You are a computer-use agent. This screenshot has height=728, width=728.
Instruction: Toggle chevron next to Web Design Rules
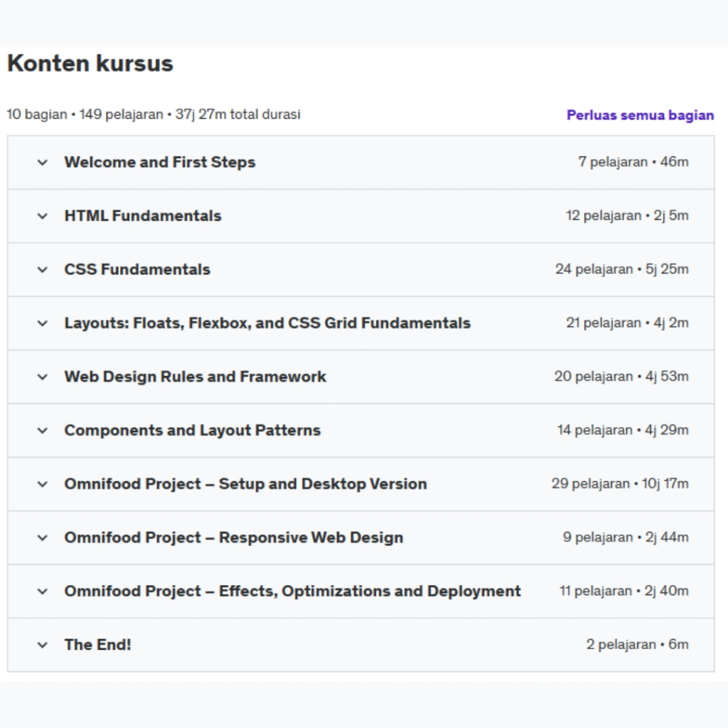tap(43, 377)
